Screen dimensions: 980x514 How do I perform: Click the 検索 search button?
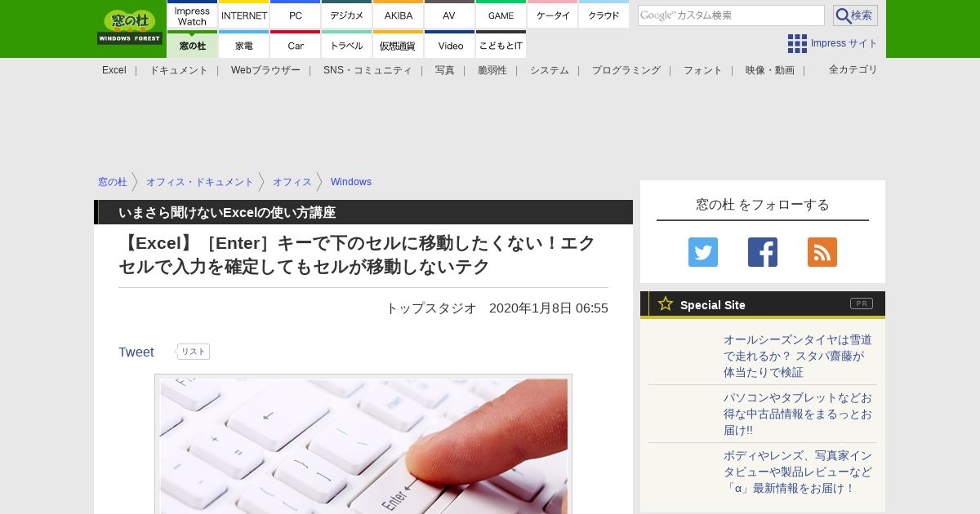coord(855,16)
